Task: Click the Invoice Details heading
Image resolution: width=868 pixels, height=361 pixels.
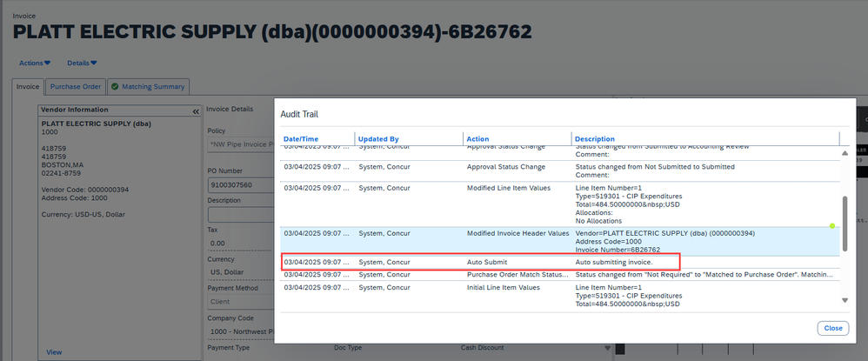Action: click(230, 109)
